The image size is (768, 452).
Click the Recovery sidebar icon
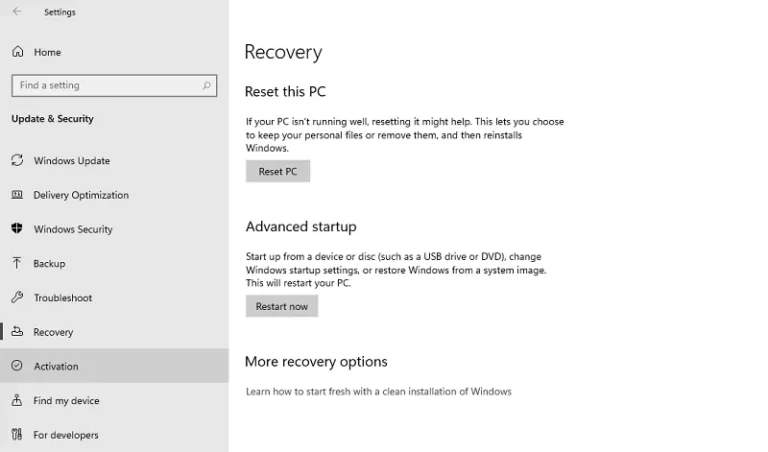pyautogui.click(x=17, y=332)
